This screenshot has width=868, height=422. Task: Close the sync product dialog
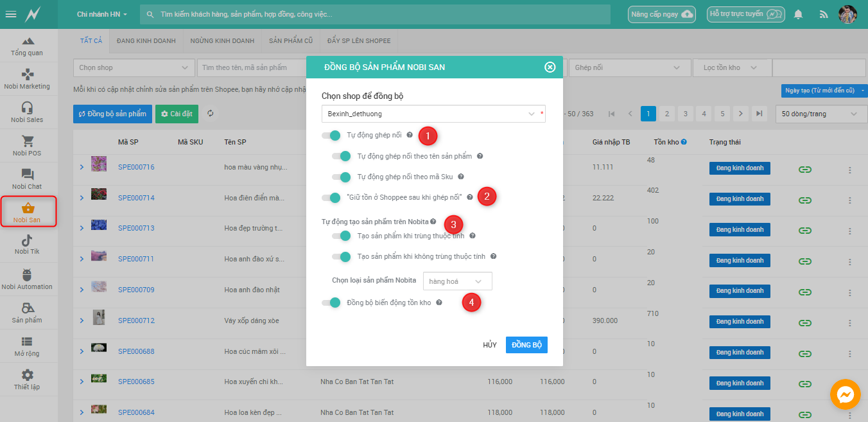tap(550, 67)
